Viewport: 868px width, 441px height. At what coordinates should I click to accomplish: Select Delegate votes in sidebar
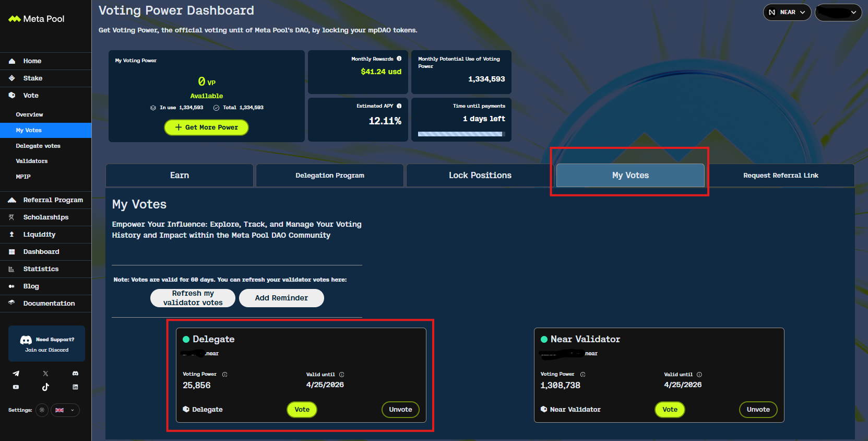38,146
